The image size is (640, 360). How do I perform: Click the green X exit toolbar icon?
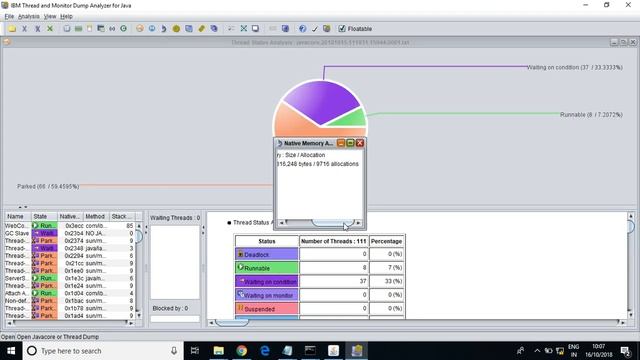pos(50,29)
